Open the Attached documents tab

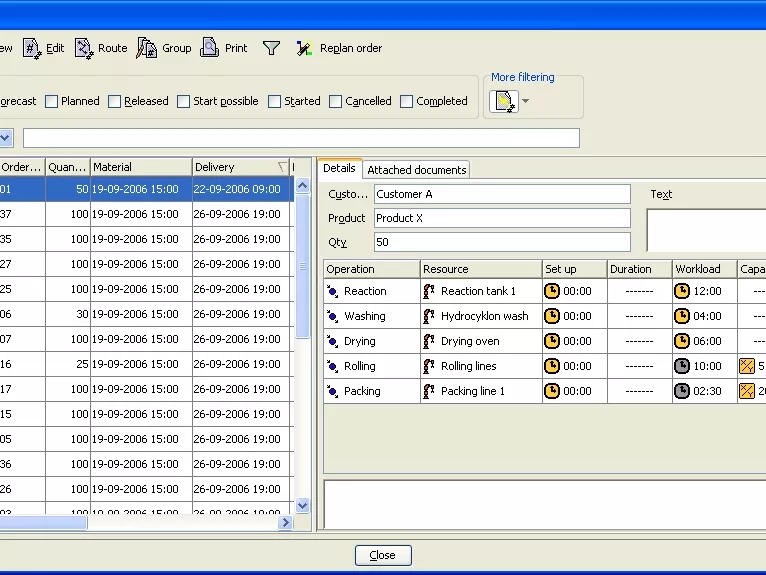pos(417,170)
